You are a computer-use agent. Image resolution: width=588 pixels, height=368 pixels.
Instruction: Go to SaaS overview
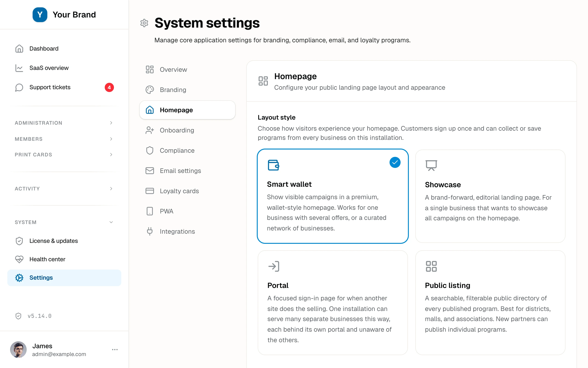(64, 68)
